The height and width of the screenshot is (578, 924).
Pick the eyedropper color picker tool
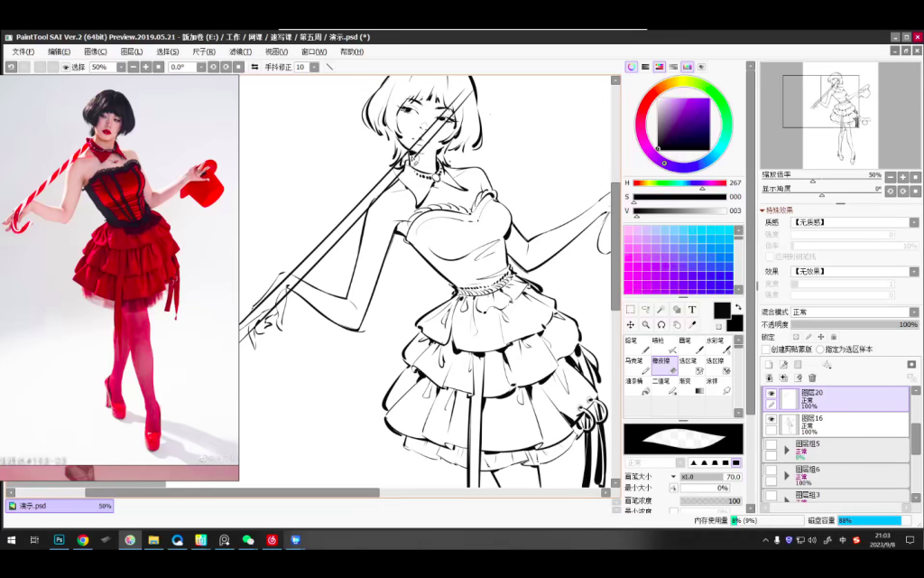point(692,324)
